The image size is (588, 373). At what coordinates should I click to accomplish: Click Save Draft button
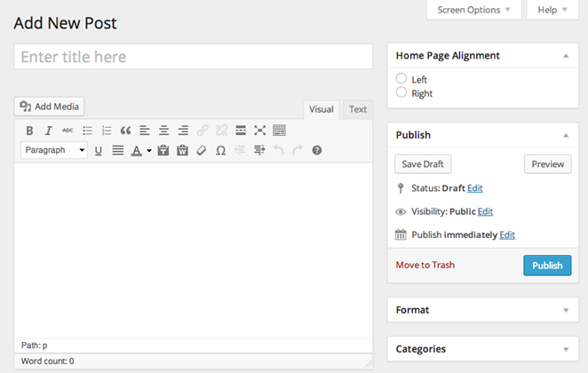tap(423, 164)
